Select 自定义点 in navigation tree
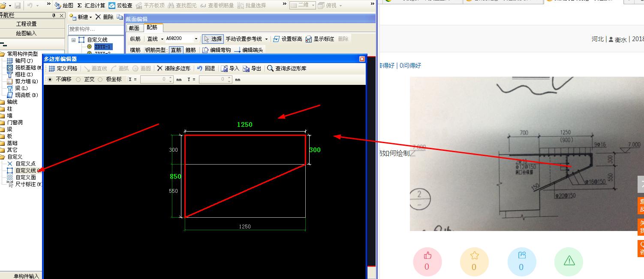Viewport: 644px width, 279px height. (x=22, y=163)
